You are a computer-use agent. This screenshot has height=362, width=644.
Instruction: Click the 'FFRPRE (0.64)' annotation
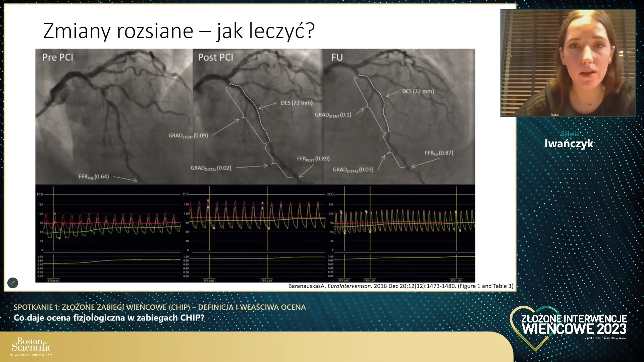click(x=94, y=177)
